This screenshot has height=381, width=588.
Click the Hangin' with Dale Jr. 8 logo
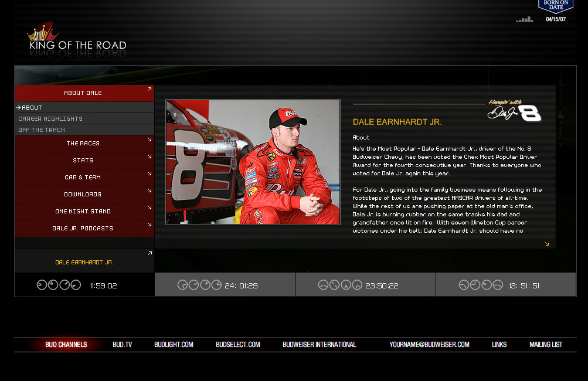click(514, 111)
